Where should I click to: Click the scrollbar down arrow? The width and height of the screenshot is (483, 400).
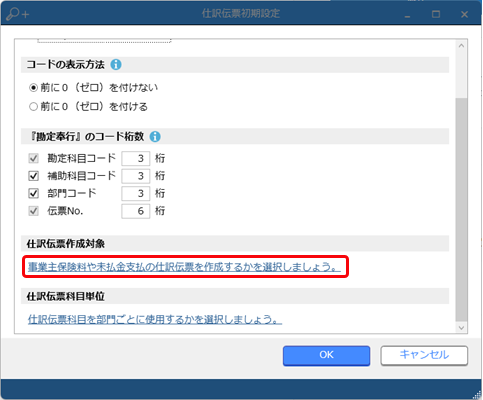[461, 328]
